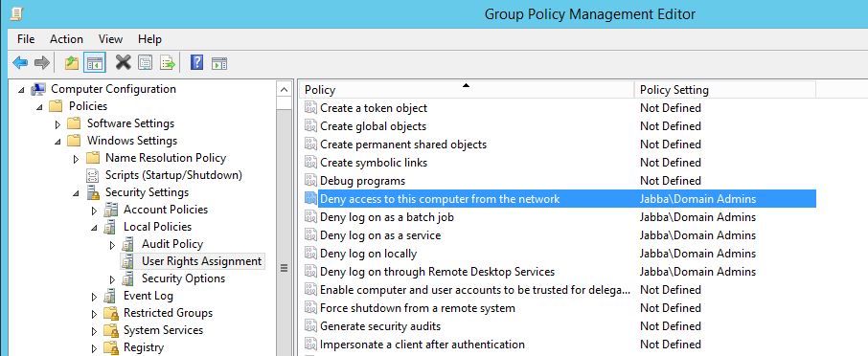
Task: Click the icon beside Create a token object
Action: point(310,108)
